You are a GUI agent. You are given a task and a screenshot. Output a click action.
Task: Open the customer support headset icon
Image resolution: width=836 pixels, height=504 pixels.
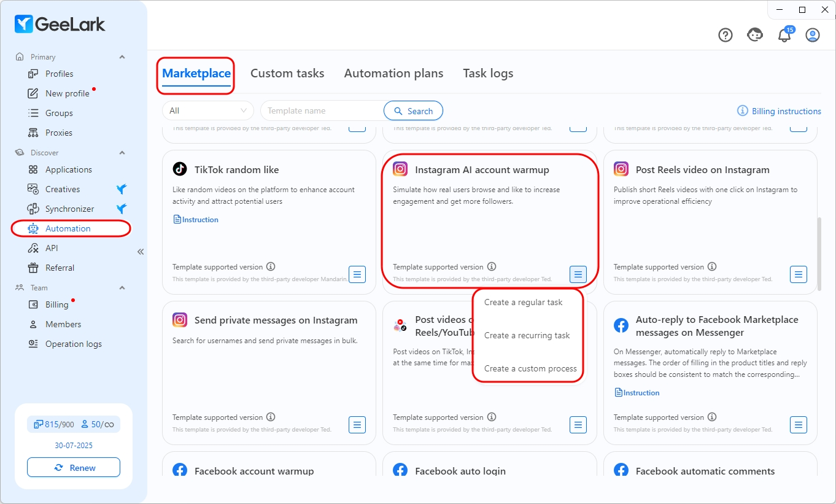[755, 35]
